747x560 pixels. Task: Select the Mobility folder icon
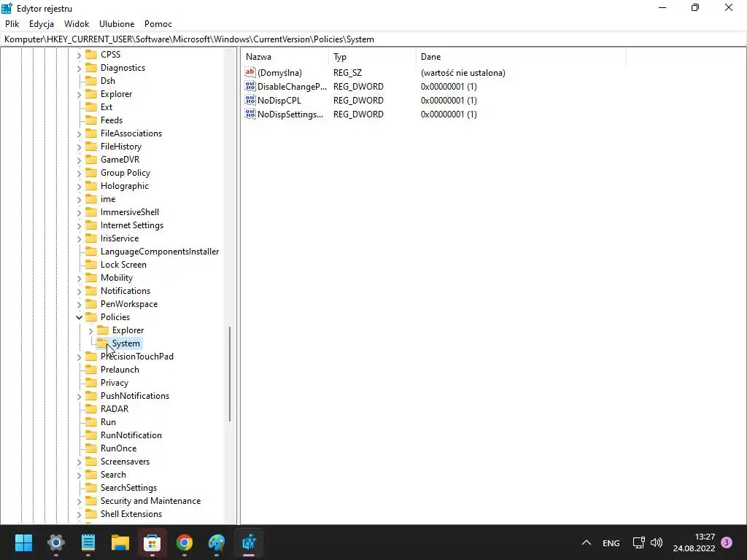click(91, 278)
